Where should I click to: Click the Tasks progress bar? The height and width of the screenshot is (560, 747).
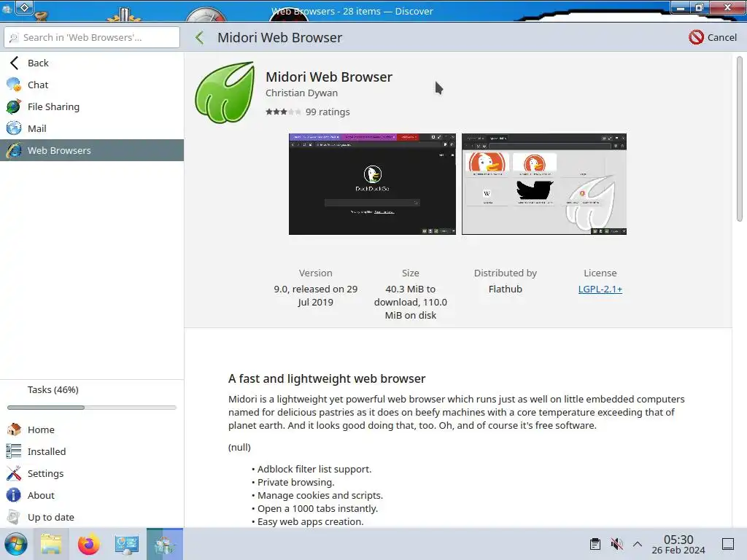92,408
